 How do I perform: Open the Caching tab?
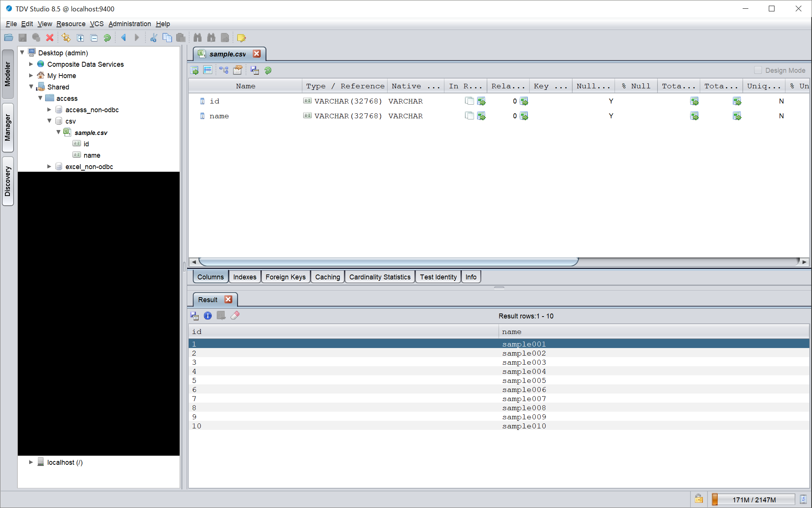pos(327,277)
